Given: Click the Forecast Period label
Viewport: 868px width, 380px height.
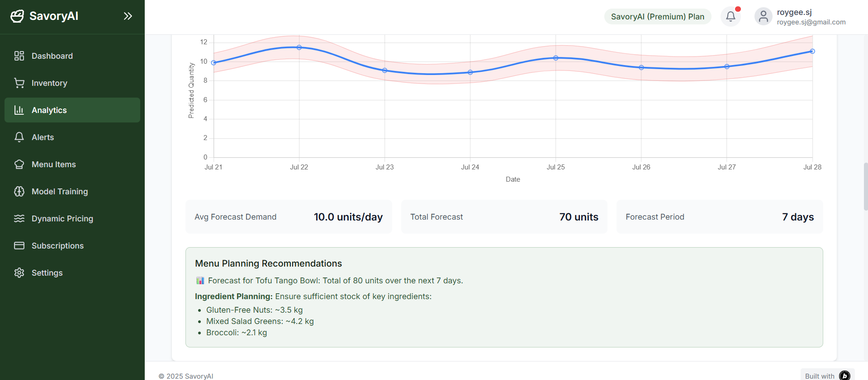Looking at the screenshot, I should [655, 217].
